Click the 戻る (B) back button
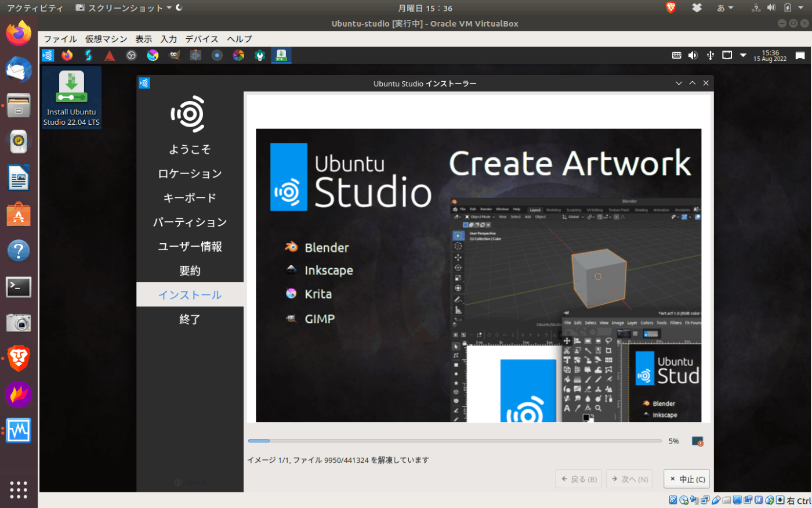 tap(578, 479)
